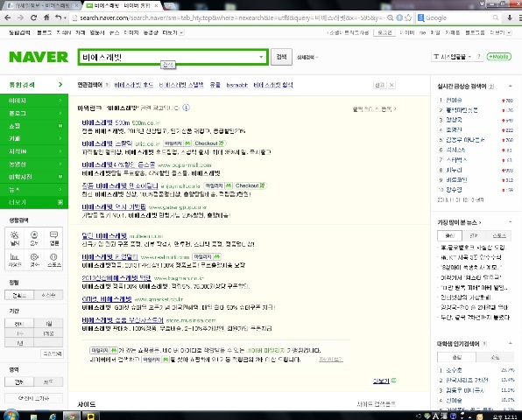Screen dimensions: 522x420
Task: Expand 더보기 in the top service menu
Action: (173, 32)
